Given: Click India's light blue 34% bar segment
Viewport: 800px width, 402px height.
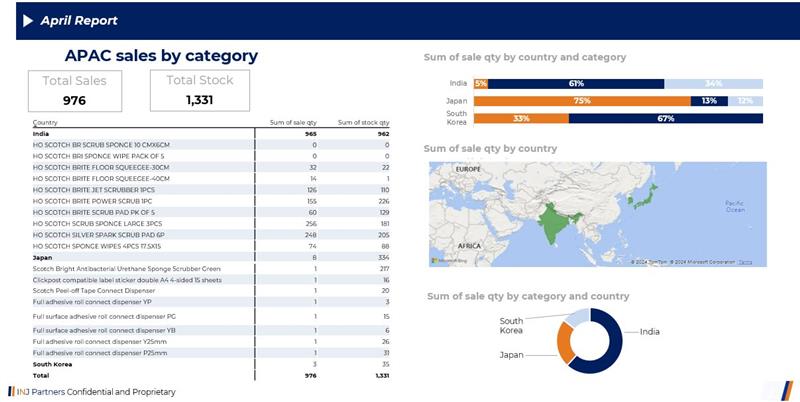Looking at the screenshot, I should pyautogui.click(x=713, y=84).
